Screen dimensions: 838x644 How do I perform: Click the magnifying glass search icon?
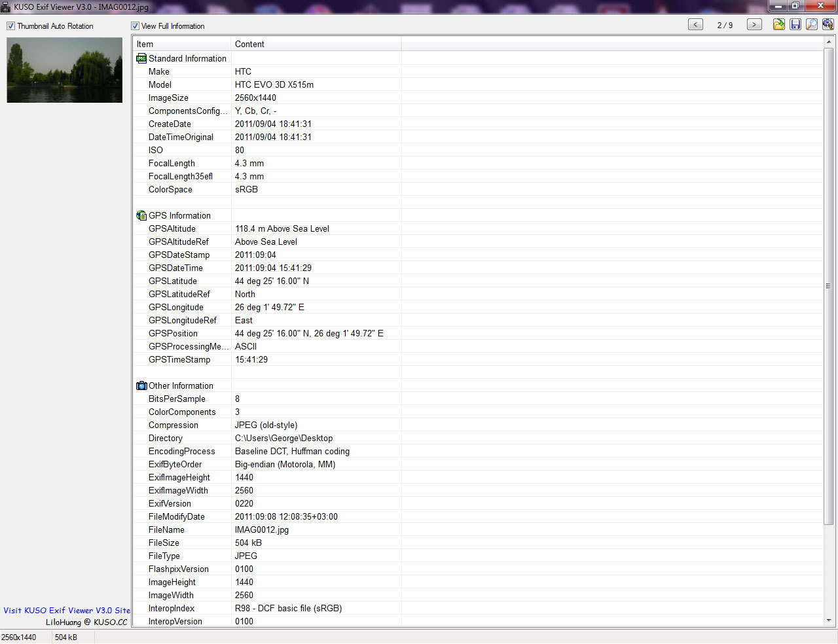pos(812,24)
